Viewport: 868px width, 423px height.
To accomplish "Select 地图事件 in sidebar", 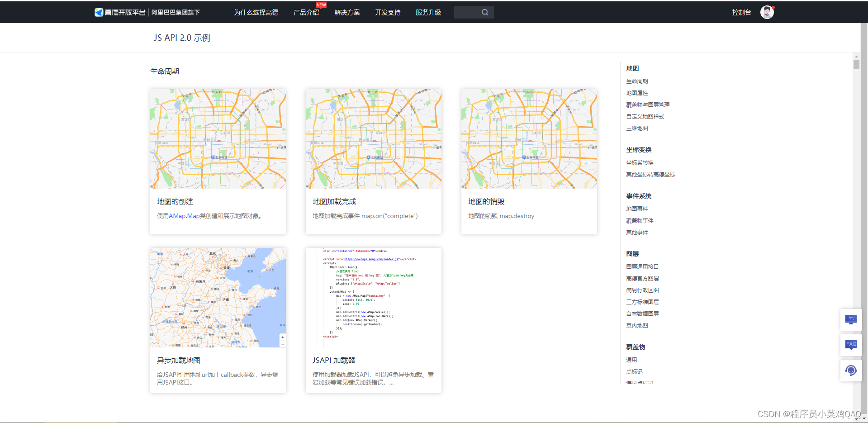I will click(x=637, y=209).
